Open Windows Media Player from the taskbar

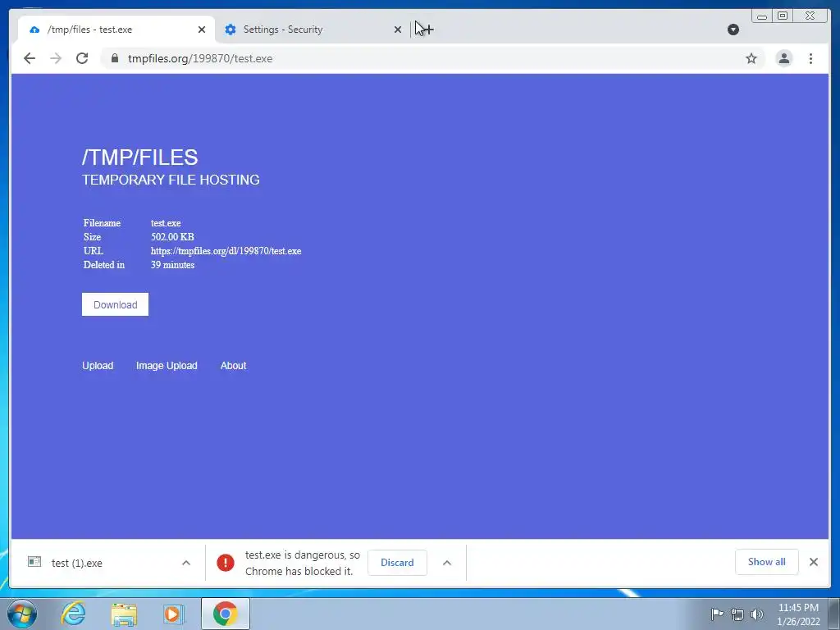point(173,614)
